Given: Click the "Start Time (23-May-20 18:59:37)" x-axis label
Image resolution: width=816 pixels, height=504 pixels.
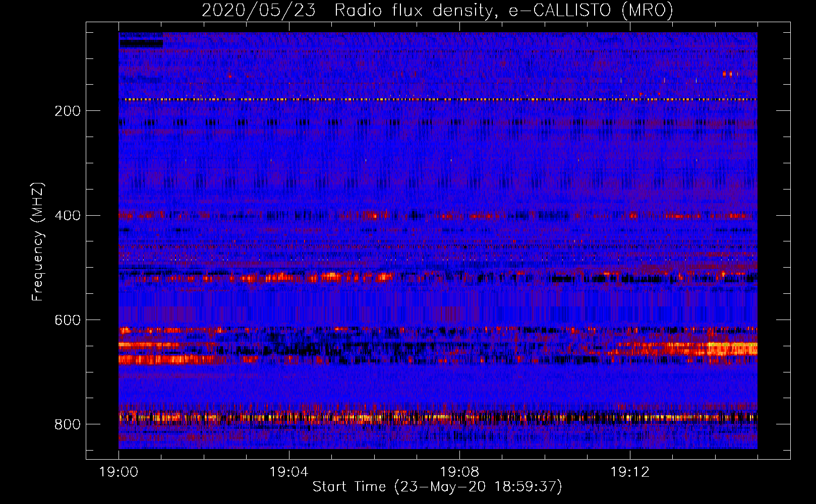Looking at the screenshot, I should coord(437,487).
